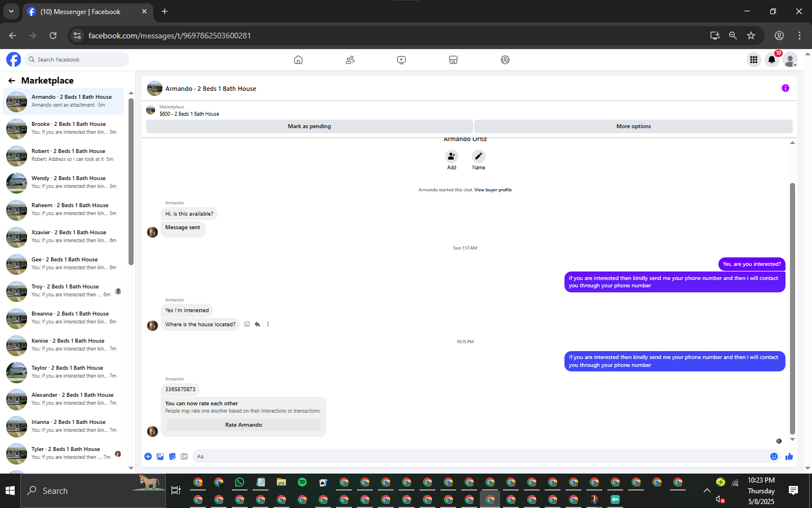Open conversation information icon

coord(785,88)
